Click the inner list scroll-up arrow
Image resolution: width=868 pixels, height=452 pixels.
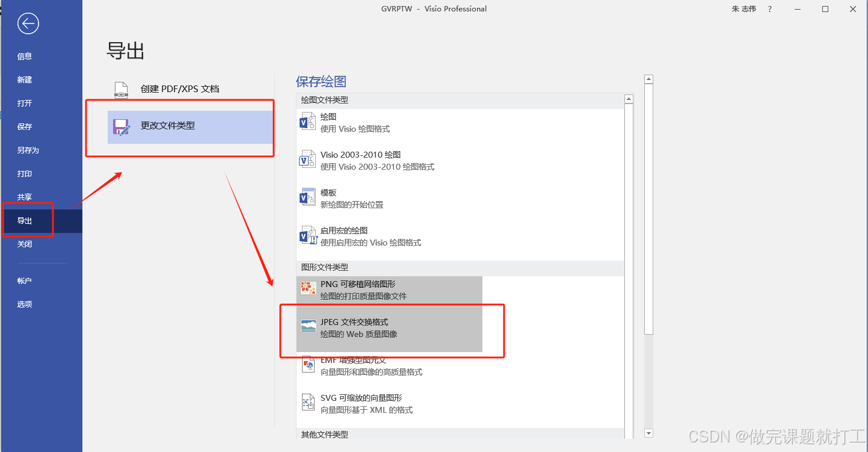pyautogui.click(x=629, y=99)
